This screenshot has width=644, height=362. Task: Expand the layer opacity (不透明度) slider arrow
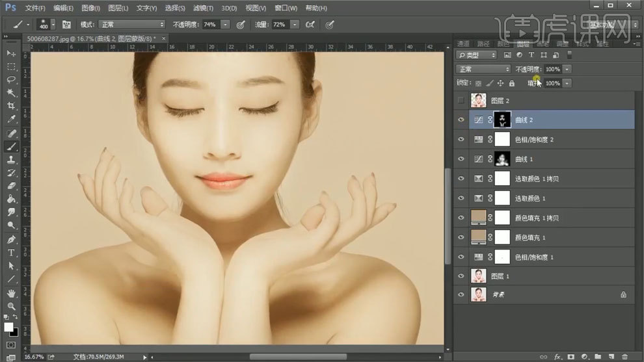tap(567, 69)
